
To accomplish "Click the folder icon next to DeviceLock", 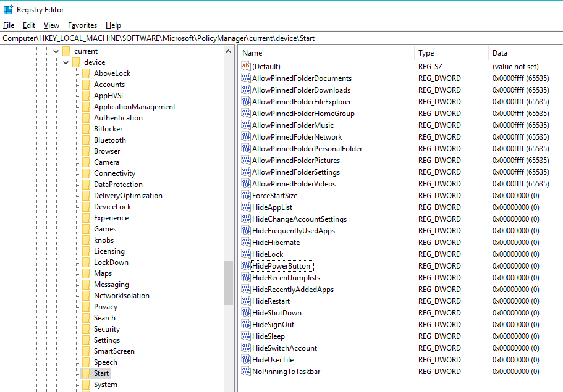I will point(86,207).
